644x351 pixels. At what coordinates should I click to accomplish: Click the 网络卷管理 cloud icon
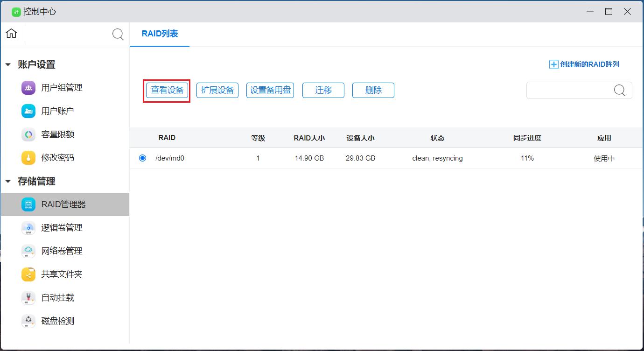coord(28,251)
